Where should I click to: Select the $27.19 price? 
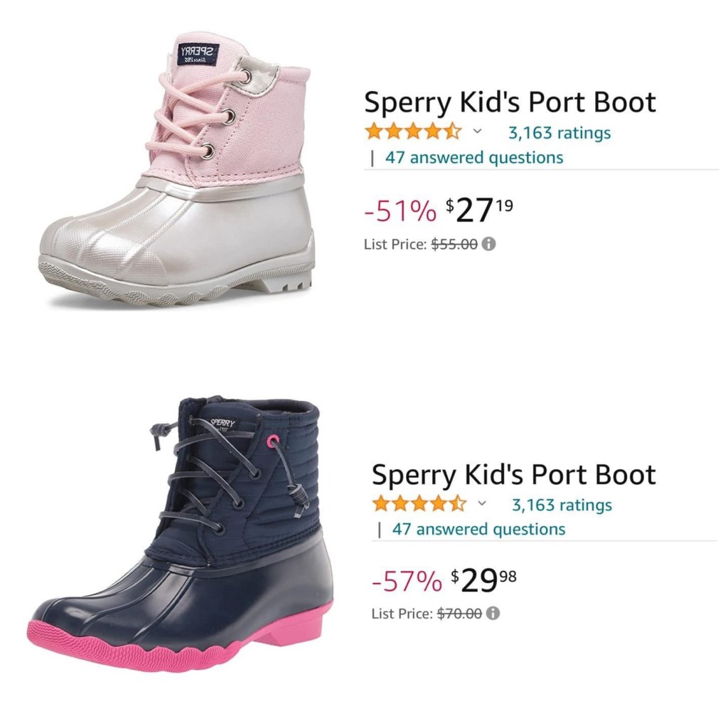point(480,210)
